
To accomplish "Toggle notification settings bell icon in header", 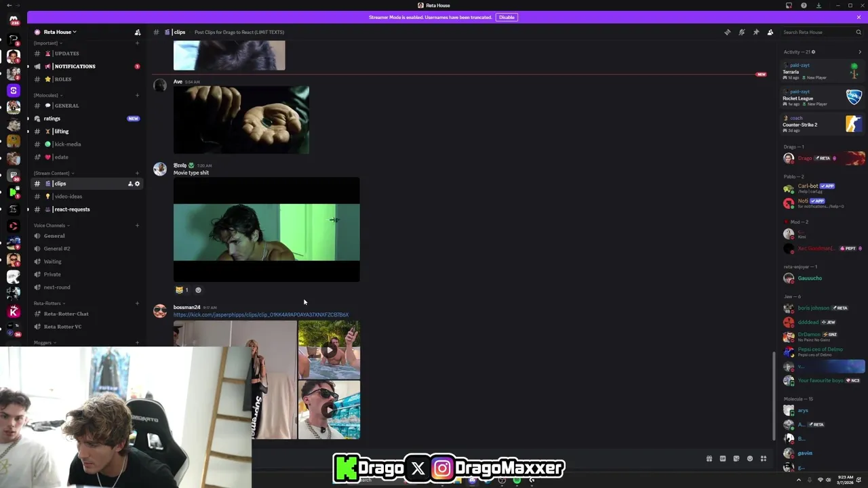I will (x=742, y=32).
